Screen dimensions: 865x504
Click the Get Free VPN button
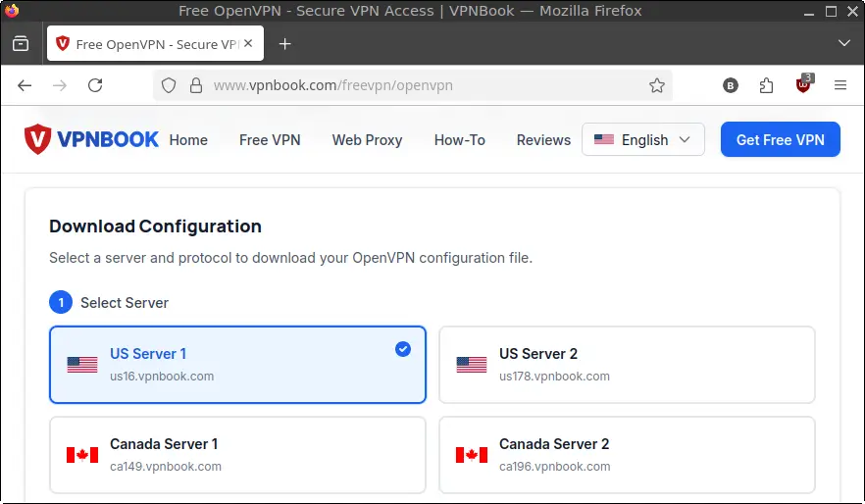point(780,139)
